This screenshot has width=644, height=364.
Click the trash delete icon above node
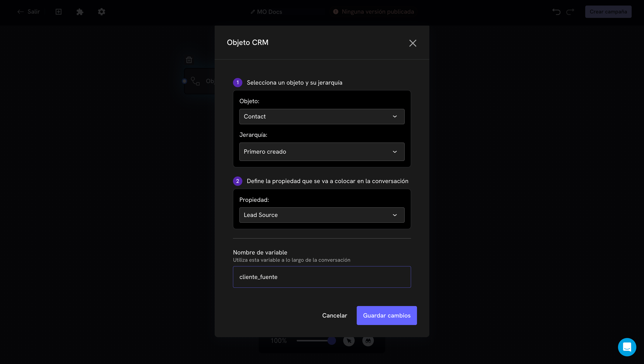(x=189, y=60)
